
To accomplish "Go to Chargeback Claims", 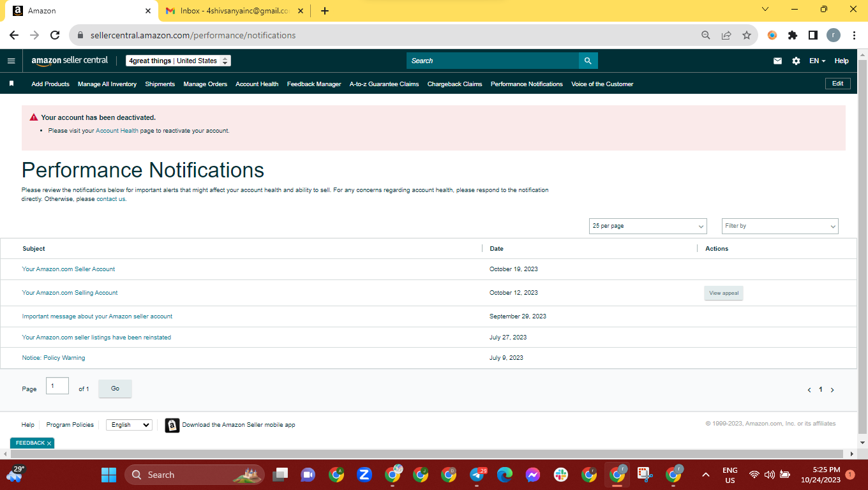I will click(x=454, y=84).
